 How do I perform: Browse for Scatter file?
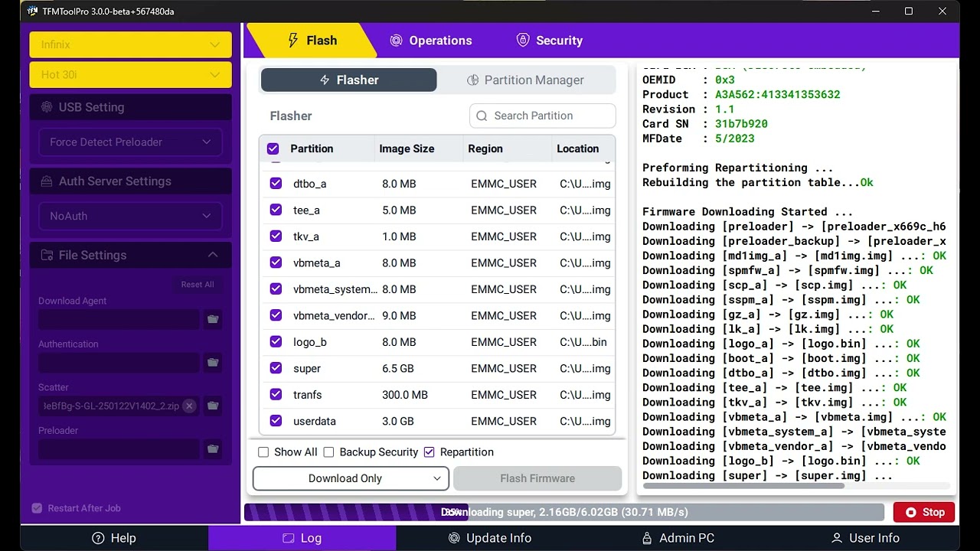(213, 406)
